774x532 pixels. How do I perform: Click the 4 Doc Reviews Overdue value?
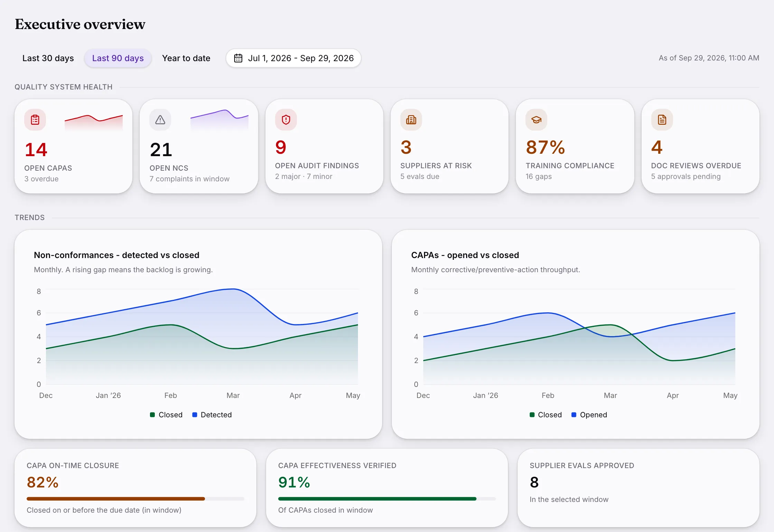[657, 147]
